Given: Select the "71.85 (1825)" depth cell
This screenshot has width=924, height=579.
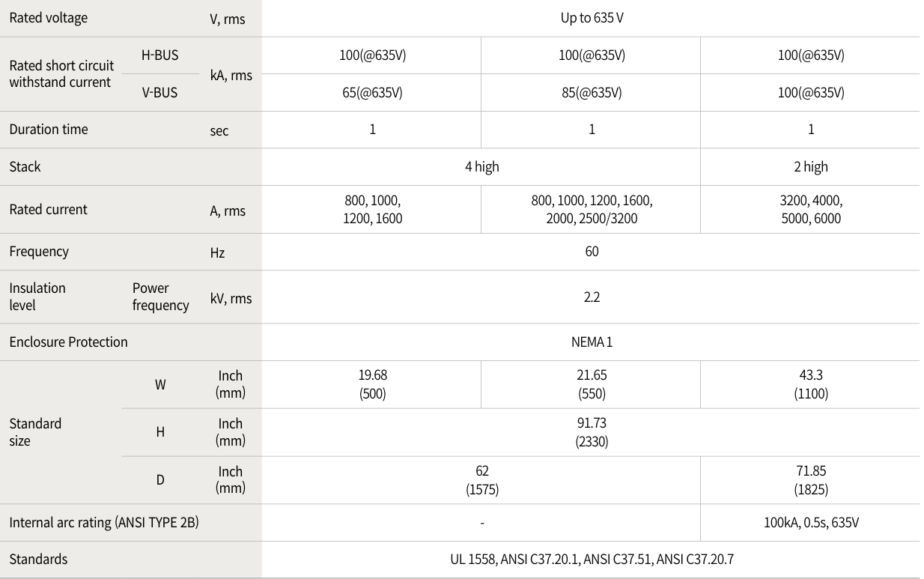Looking at the screenshot, I should click(811, 480).
